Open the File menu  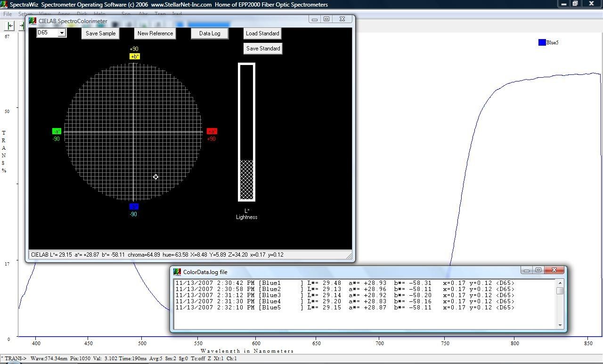[7, 14]
